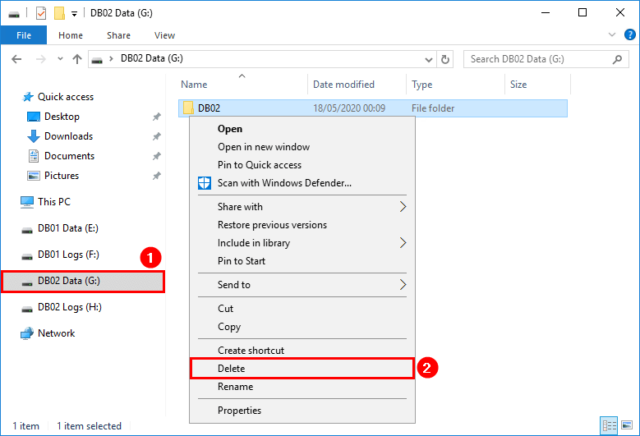Refresh the folder view

pyautogui.click(x=445, y=60)
